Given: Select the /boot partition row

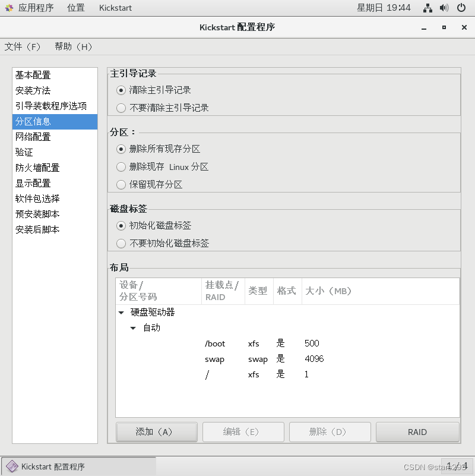Looking at the screenshot, I should (x=287, y=343).
